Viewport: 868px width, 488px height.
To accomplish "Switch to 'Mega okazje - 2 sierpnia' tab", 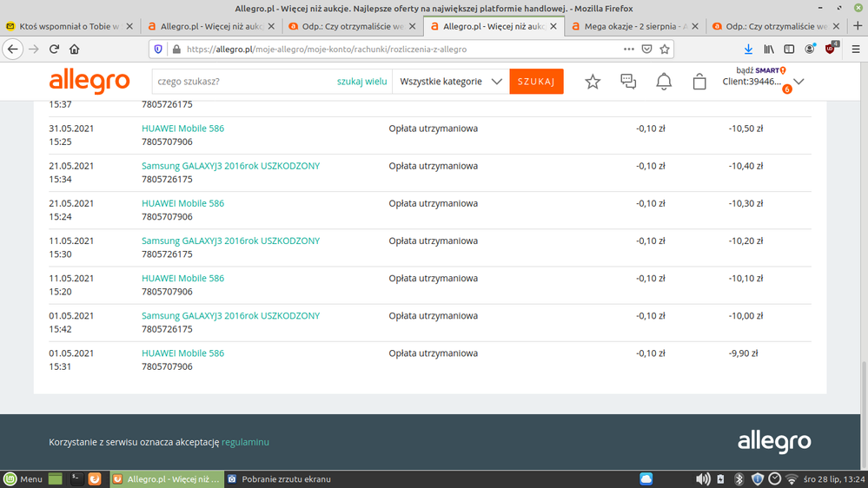I will 635,26.
